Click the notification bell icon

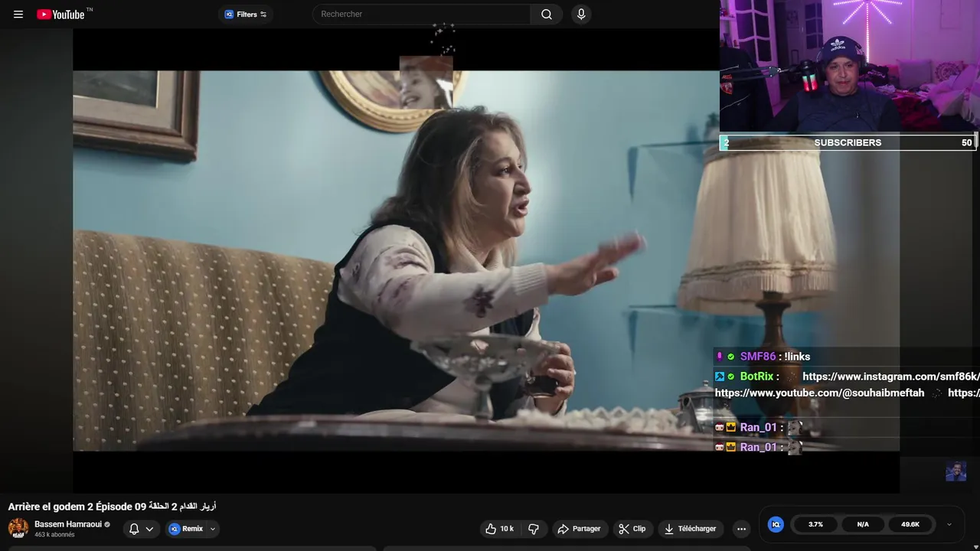point(134,529)
